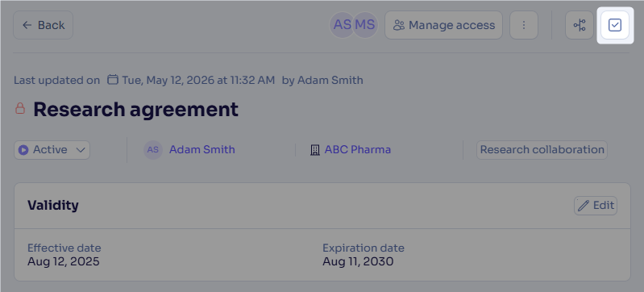Click the AS user avatar in header
The height and width of the screenshot is (292, 644).
(342, 25)
